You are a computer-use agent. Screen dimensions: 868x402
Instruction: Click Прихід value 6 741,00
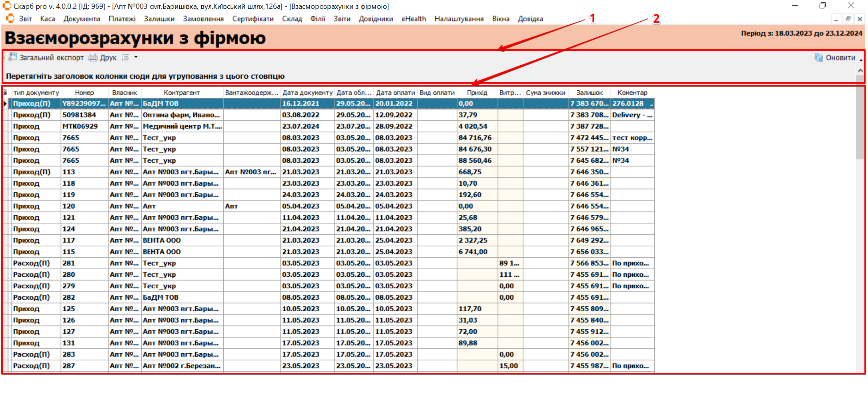point(477,252)
